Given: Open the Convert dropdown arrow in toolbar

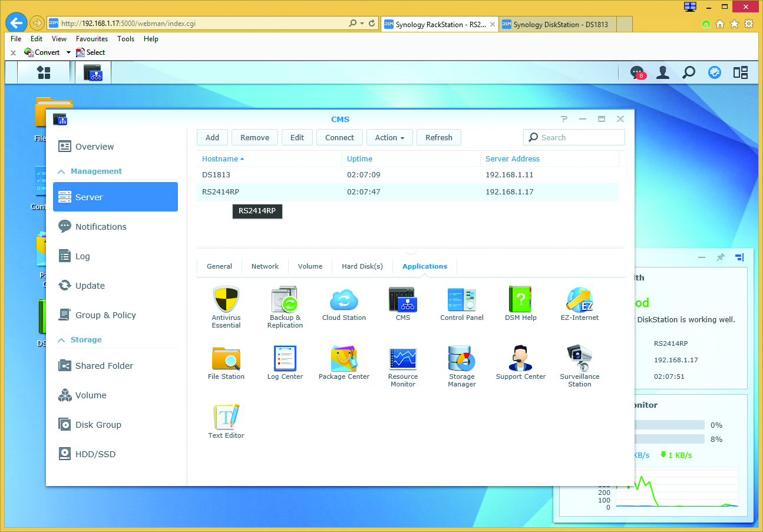Looking at the screenshot, I should [x=68, y=52].
